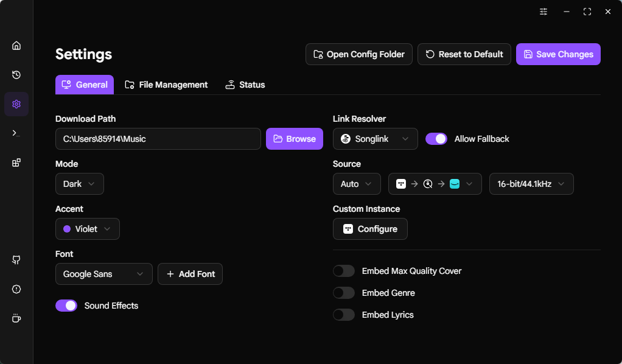Click the modules/extensions sidebar icon
This screenshot has height=364, width=622.
click(16, 162)
